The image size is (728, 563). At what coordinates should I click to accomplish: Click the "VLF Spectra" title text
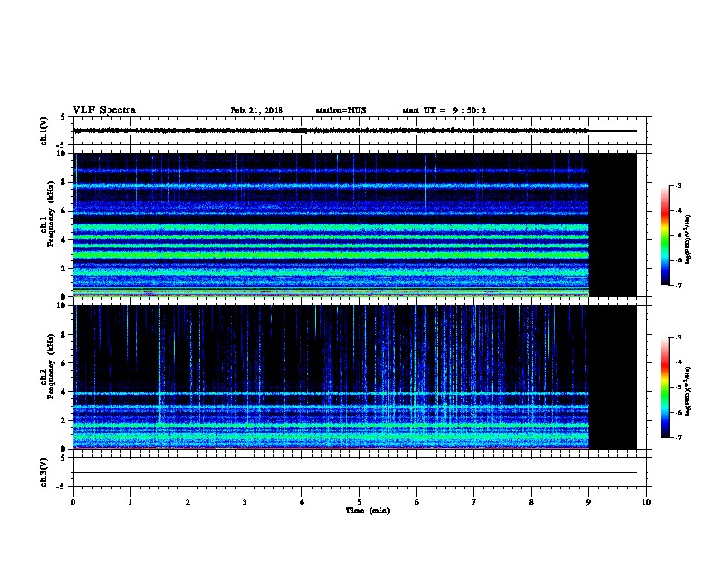coord(104,110)
